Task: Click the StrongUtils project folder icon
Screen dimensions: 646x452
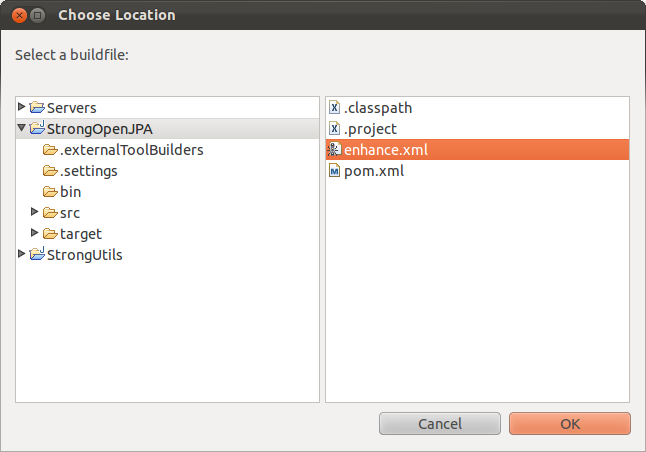Action: [38, 254]
